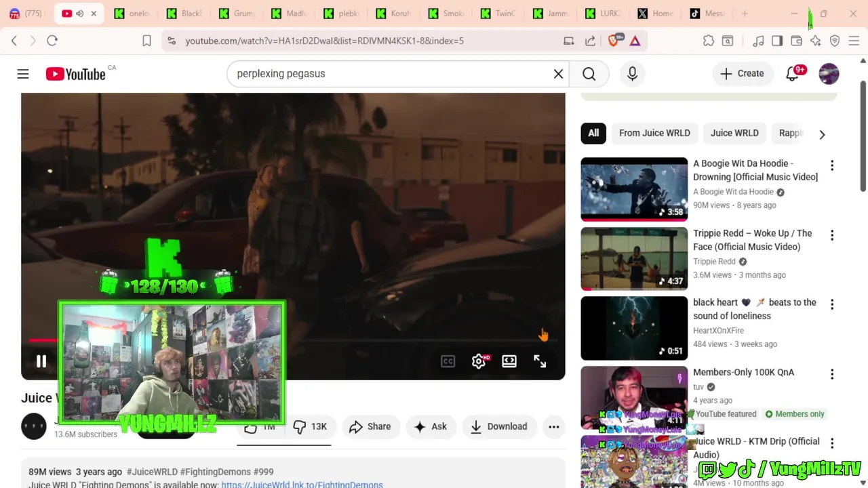Open Leo AI sparkle icon in toolbar
868x488 pixels.
pos(816,41)
